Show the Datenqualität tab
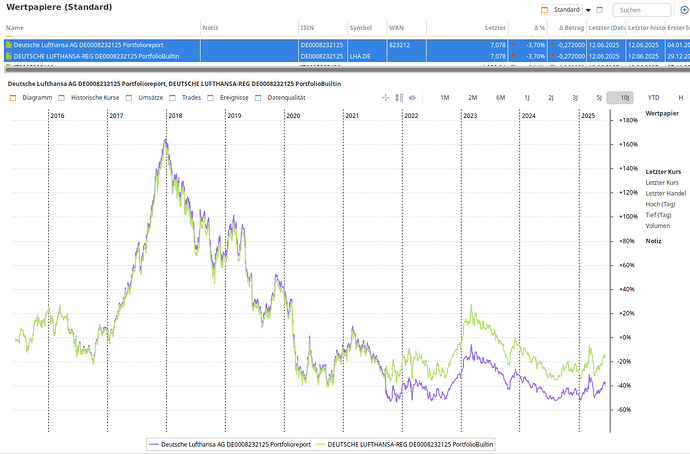The height and width of the screenshot is (454, 690). pos(280,98)
